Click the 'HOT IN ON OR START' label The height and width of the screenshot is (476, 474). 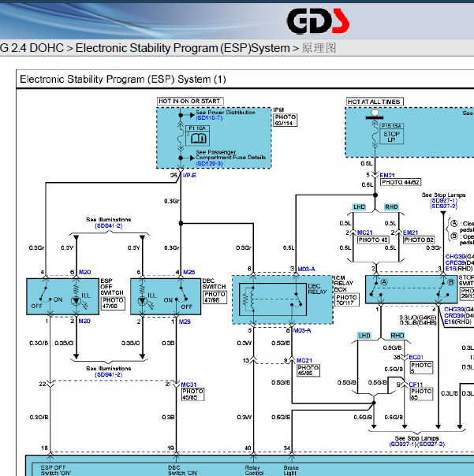pos(189,101)
